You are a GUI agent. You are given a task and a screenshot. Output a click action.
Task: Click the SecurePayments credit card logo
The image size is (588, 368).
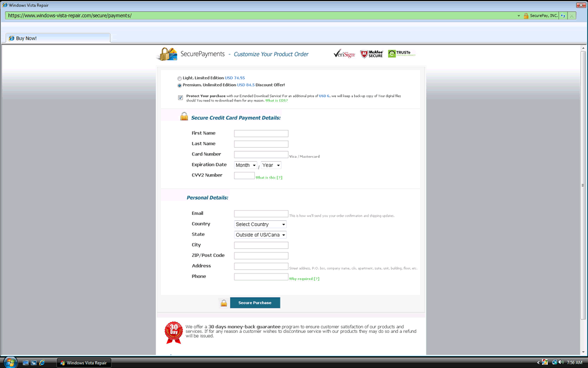(x=167, y=54)
